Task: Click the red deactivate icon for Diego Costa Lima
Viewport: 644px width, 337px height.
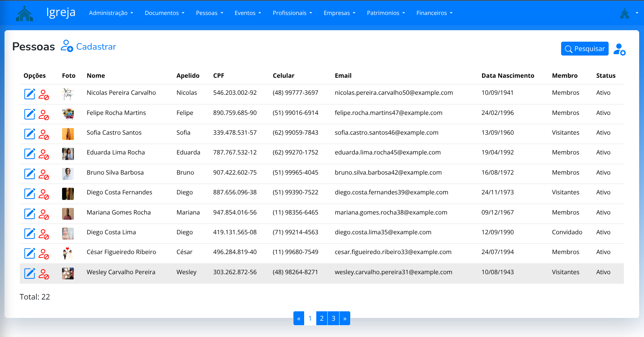Action: point(44,234)
